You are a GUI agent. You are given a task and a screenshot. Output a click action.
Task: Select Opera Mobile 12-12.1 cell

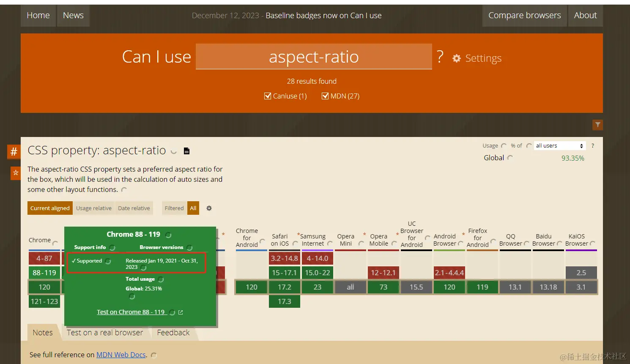pos(383,273)
